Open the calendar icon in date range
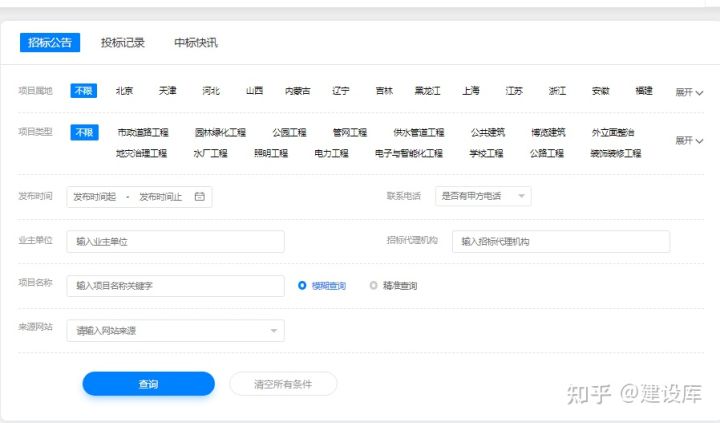Image resolution: width=720 pixels, height=423 pixels. pyautogui.click(x=200, y=197)
